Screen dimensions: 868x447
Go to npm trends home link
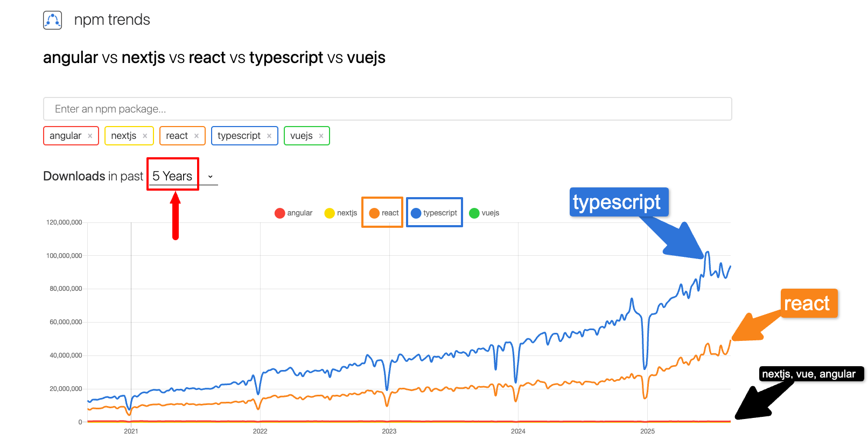point(112,20)
